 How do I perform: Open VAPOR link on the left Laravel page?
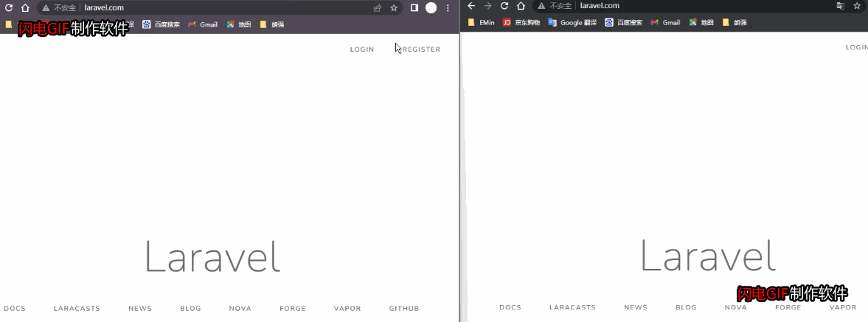347,308
